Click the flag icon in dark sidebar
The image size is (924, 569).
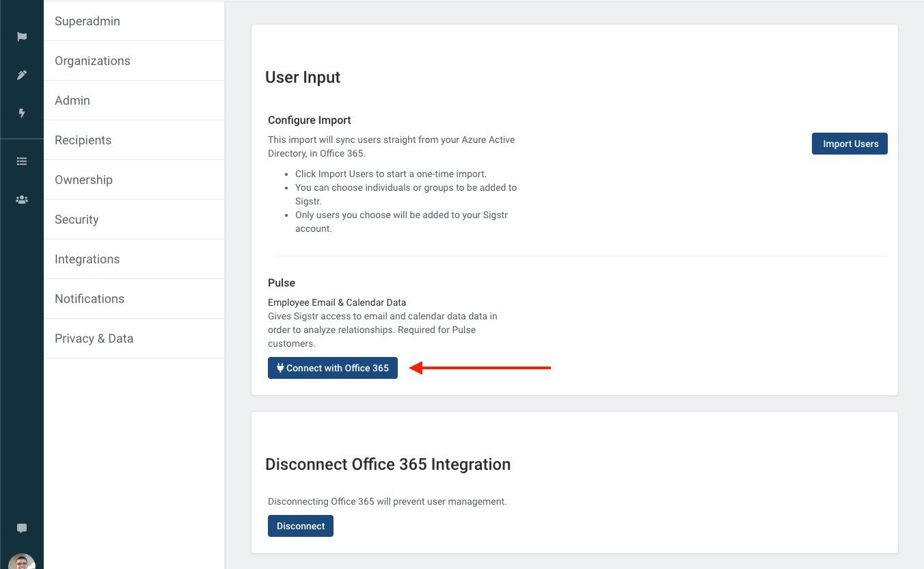pyautogui.click(x=22, y=37)
